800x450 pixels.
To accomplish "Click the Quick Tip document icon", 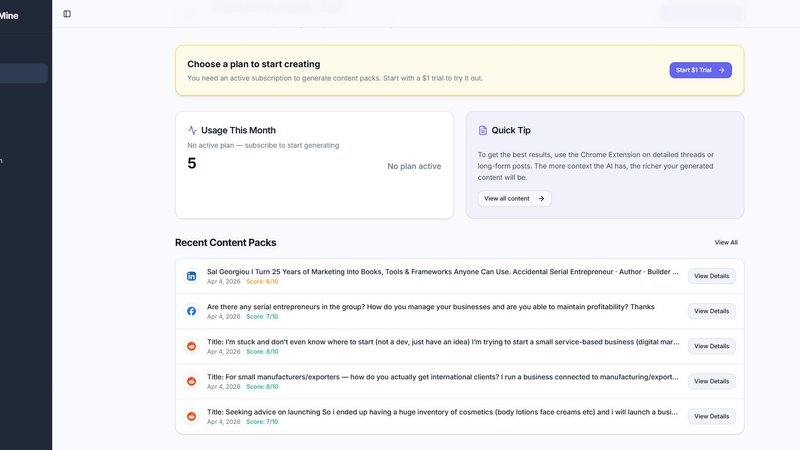I will coord(483,130).
